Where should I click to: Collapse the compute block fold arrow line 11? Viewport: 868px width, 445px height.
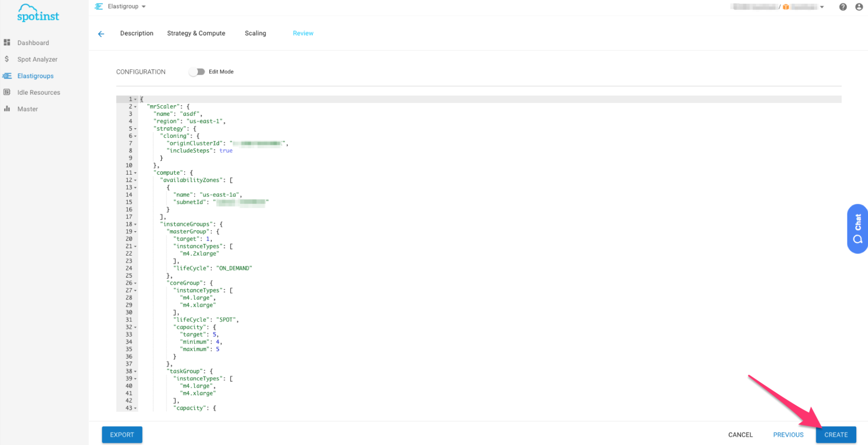pos(135,173)
